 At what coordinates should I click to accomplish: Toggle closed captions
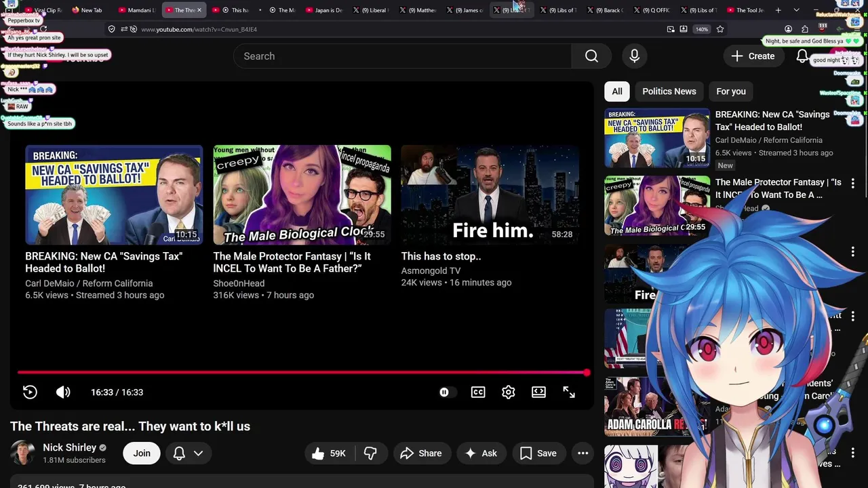click(478, 392)
